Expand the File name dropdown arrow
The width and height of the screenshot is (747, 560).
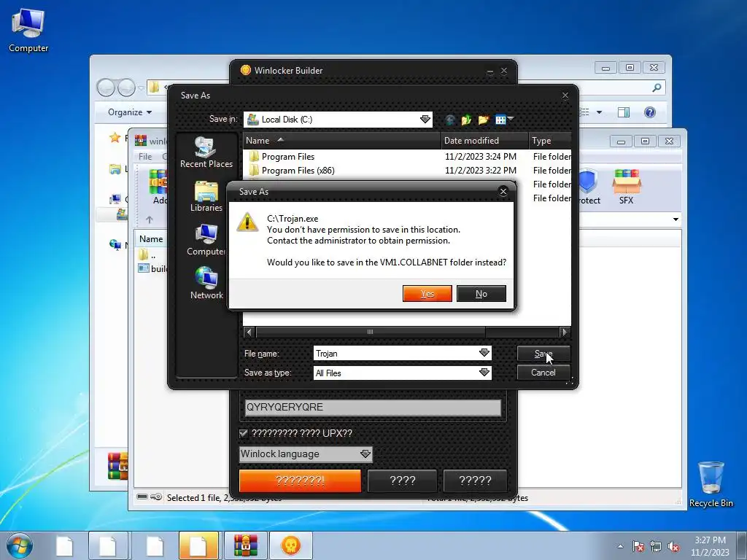484,353
